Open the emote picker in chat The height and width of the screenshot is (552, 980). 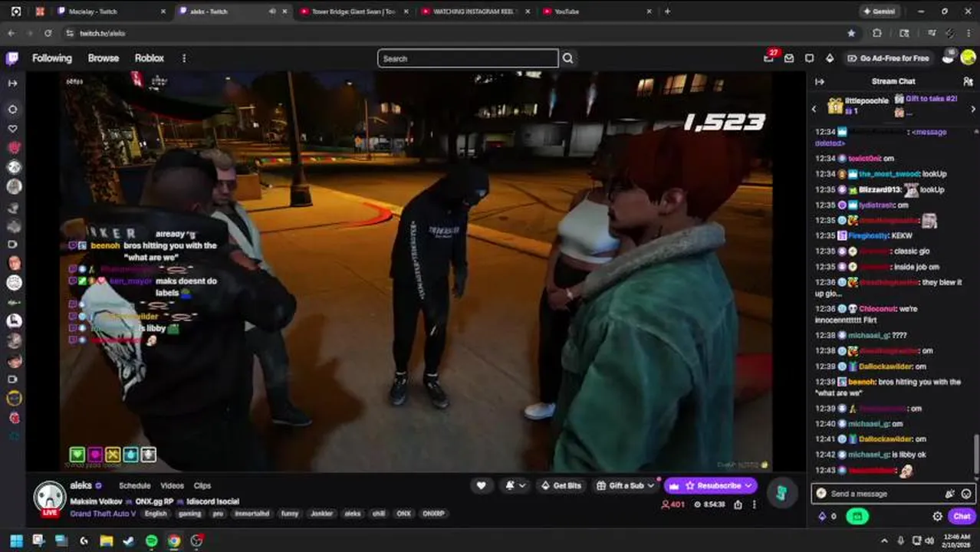(x=966, y=494)
